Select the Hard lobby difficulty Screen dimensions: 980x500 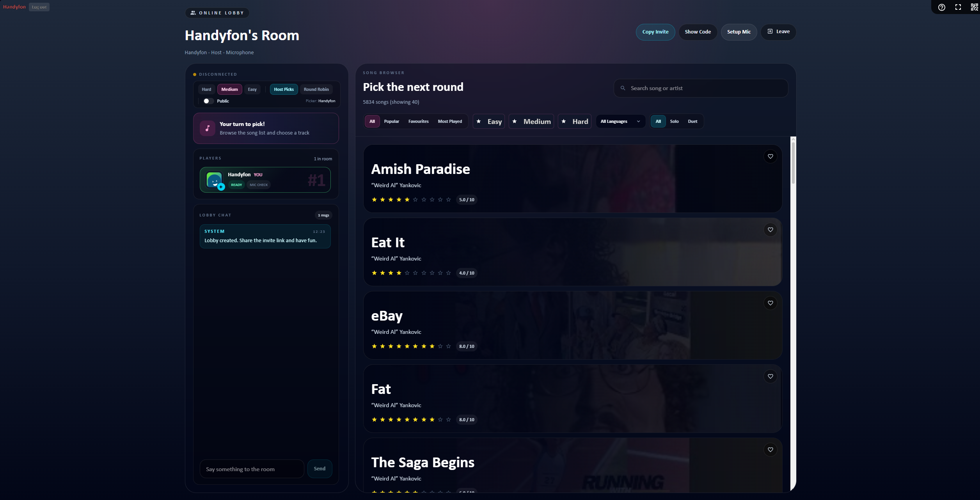click(206, 89)
